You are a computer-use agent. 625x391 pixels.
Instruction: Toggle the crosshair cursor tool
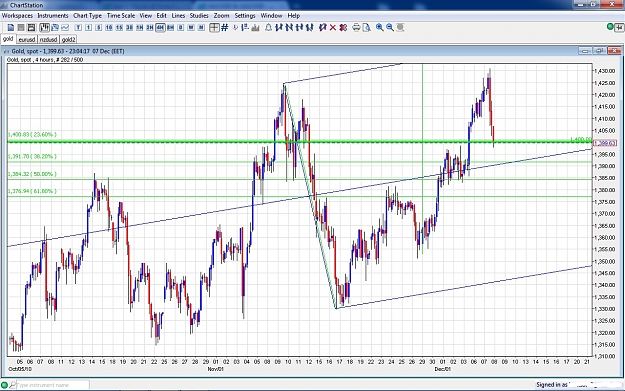(x=214, y=28)
